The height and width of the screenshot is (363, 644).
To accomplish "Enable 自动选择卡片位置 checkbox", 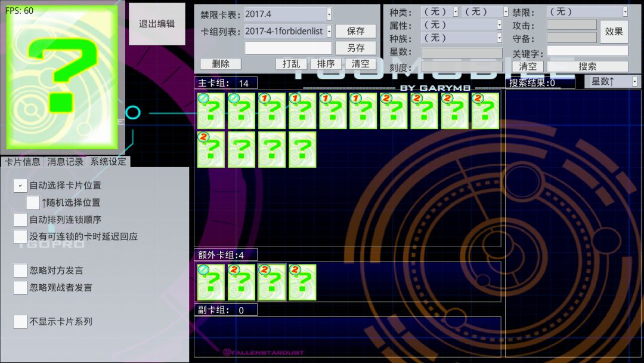I will (20, 186).
